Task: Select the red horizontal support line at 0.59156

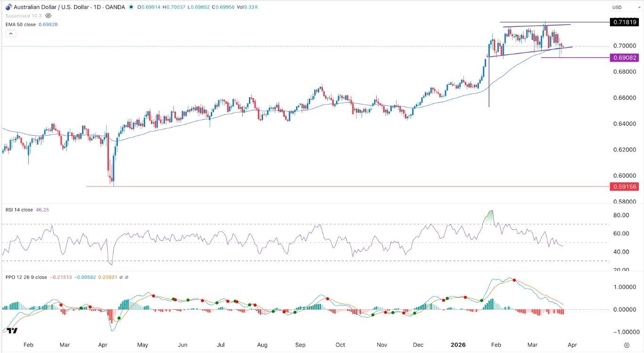Action: pyautogui.click(x=330, y=187)
